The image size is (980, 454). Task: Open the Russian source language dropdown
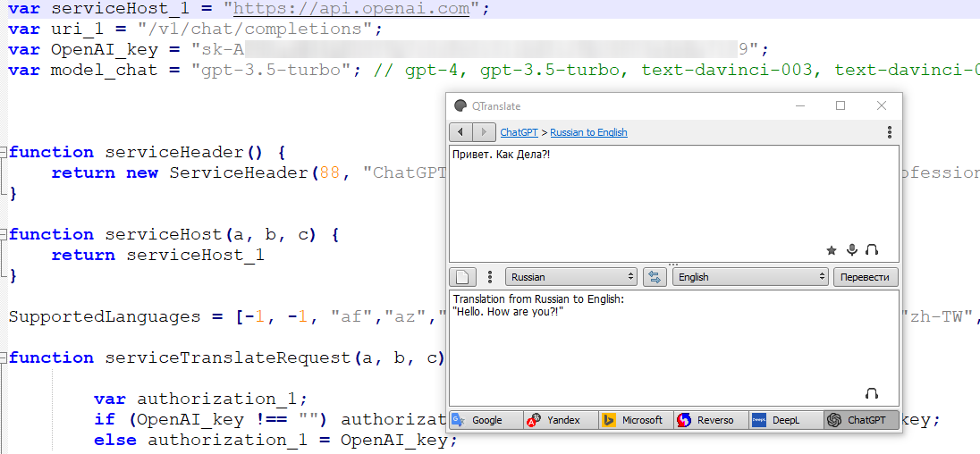(x=571, y=277)
